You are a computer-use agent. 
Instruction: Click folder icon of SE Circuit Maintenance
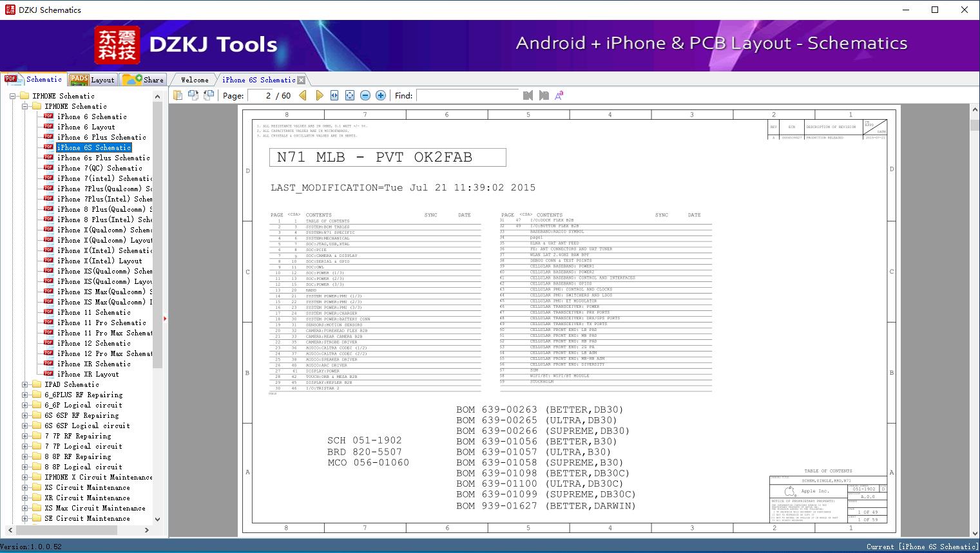[37, 518]
